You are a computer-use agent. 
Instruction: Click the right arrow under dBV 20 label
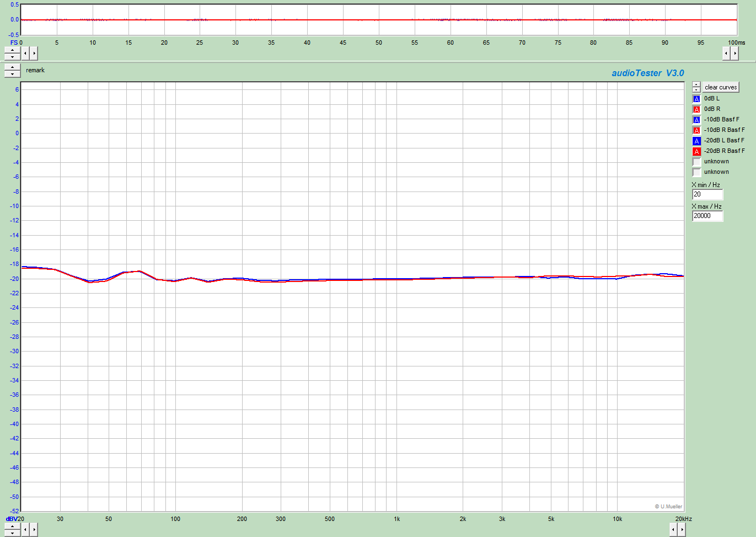(x=34, y=530)
